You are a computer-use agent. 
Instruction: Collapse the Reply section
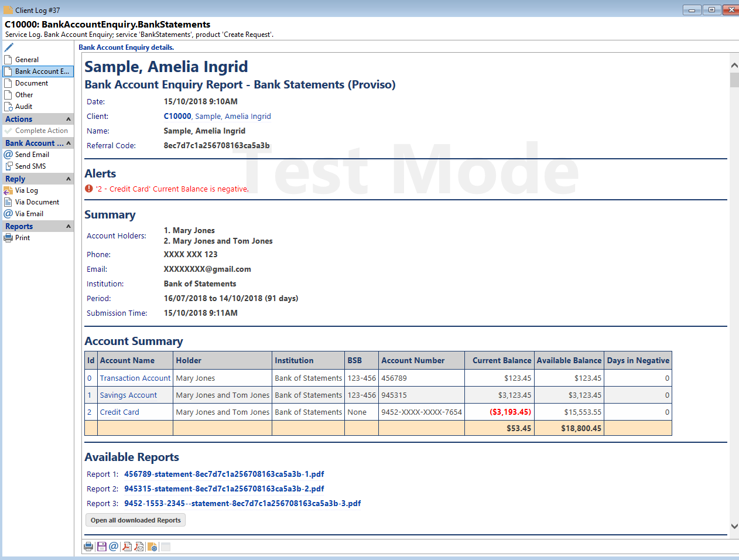pos(69,179)
